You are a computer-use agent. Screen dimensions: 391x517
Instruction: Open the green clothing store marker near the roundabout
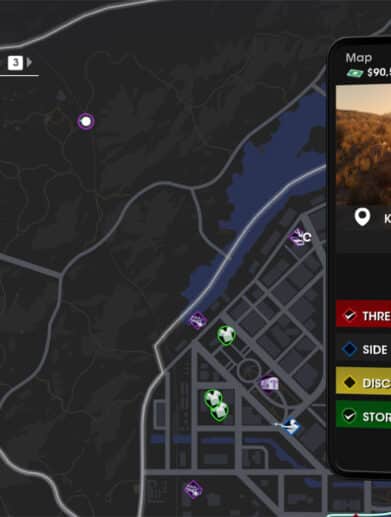tap(227, 335)
